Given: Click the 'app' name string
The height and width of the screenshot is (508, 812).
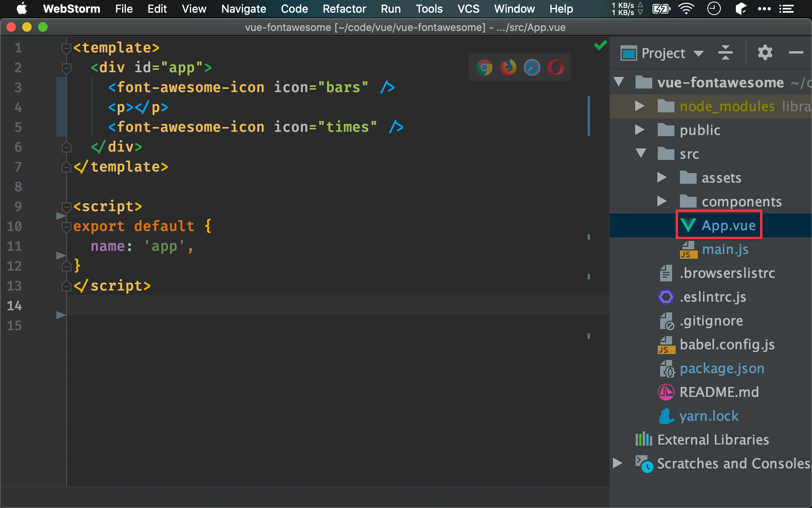Looking at the screenshot, I should click(x=164, y=246).
